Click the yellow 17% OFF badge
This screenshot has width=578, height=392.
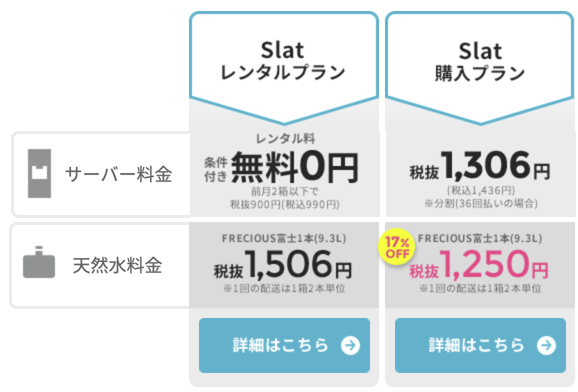(x=396, y=248)
